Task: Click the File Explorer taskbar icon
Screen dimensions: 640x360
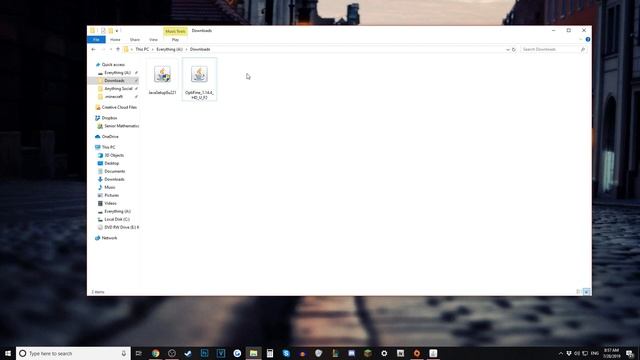Action: (253, 353)
